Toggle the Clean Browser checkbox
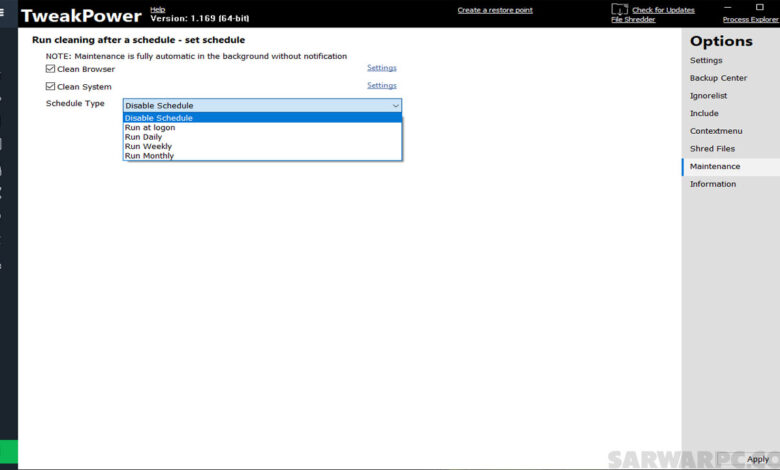 [50, 69]
